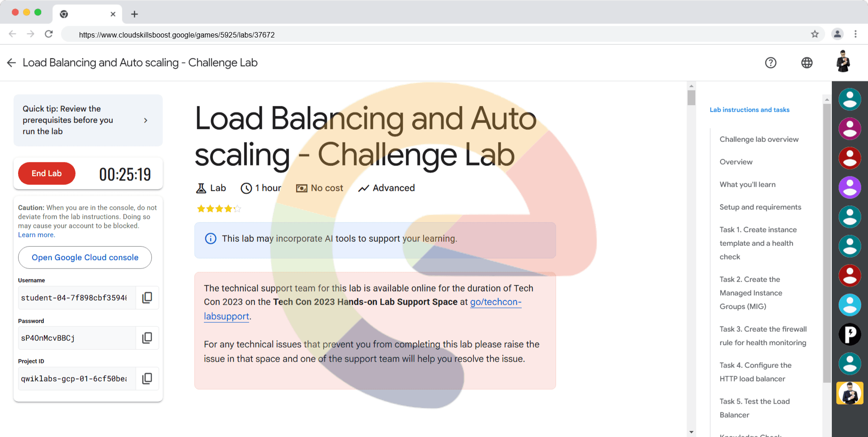
Task: Click the black P avatar in sidebar
Action: [x=849, y=334]
